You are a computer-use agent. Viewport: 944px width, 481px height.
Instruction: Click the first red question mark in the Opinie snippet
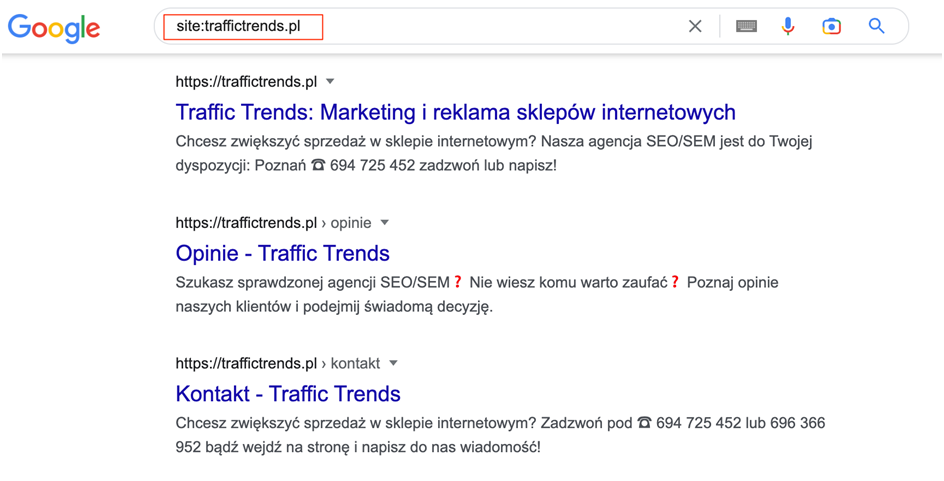point(458,283)
